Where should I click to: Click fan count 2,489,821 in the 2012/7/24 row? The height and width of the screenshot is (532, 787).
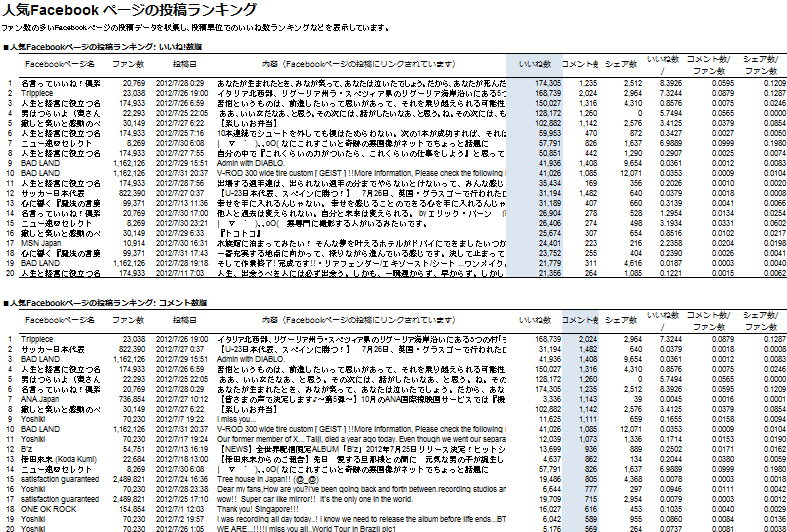click(x=129, y=479)
